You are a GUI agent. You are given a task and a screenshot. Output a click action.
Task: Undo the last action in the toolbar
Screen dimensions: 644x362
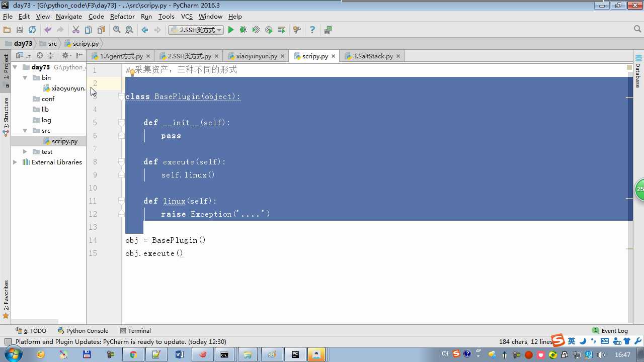(48, 30)
